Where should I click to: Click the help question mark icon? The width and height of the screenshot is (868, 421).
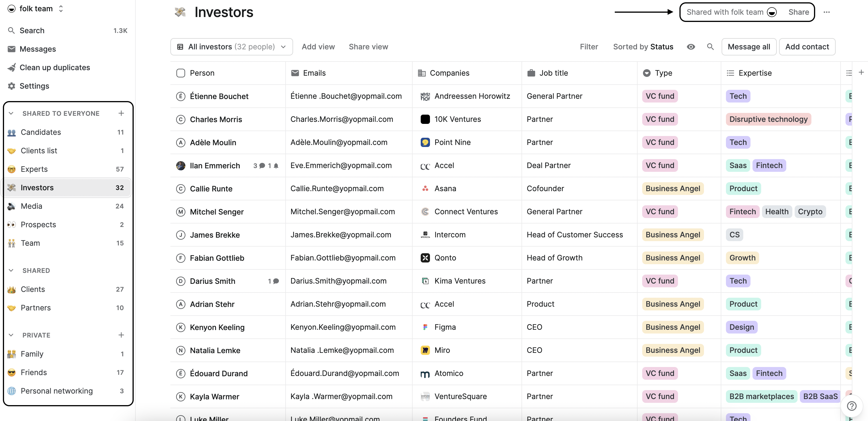tap(852, 406)
